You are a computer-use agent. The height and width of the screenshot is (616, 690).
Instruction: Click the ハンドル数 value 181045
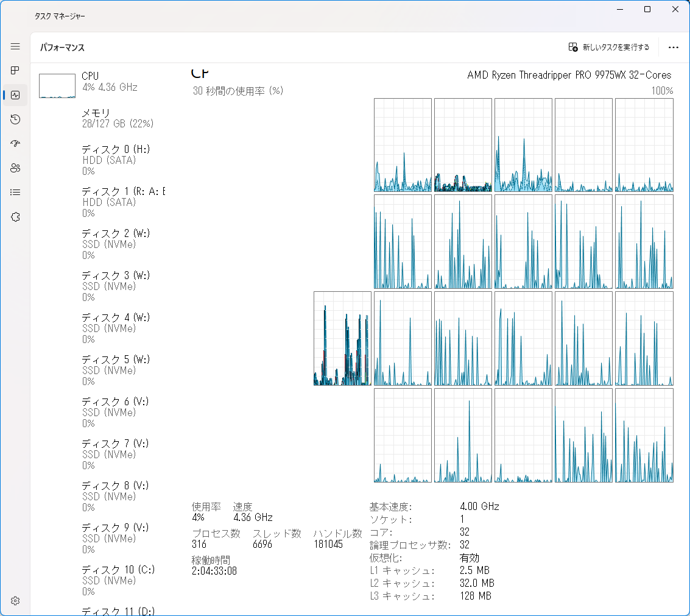tap(328, 544)
